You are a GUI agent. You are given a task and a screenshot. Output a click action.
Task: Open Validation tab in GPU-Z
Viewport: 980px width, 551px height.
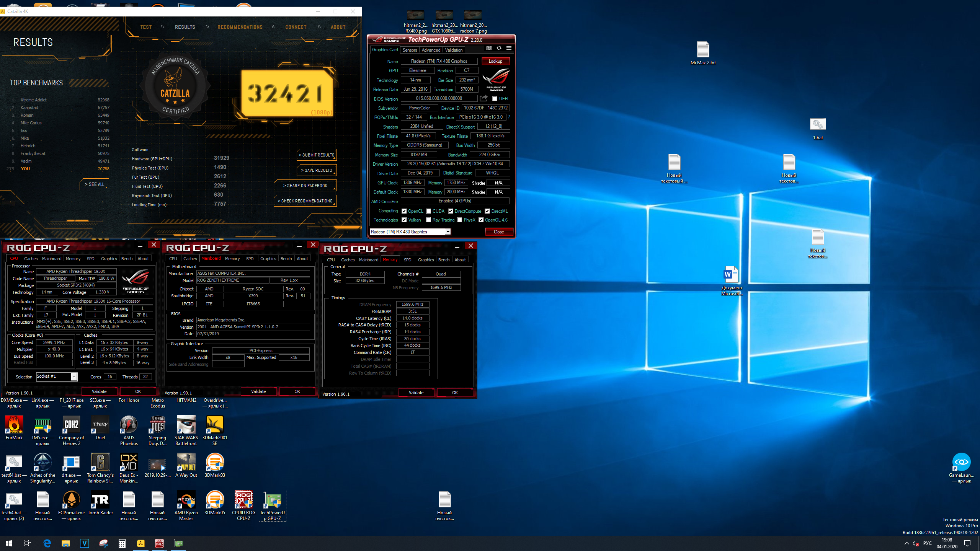coord(454,50)
